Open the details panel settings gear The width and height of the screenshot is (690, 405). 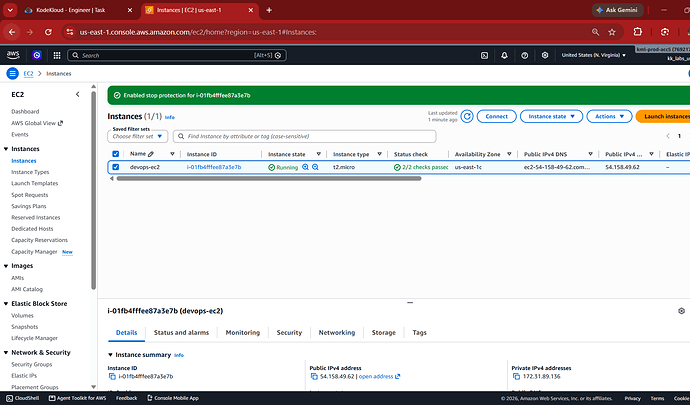point(682,311)
